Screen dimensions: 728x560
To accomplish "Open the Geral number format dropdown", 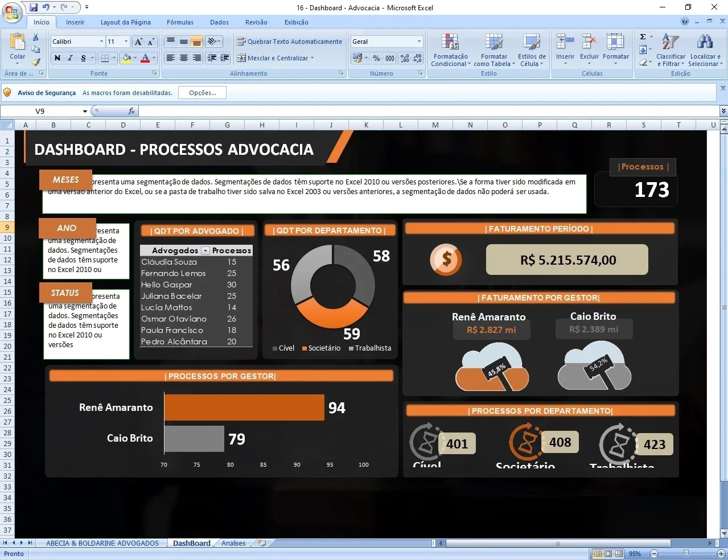I will click(x=419, y=42).
